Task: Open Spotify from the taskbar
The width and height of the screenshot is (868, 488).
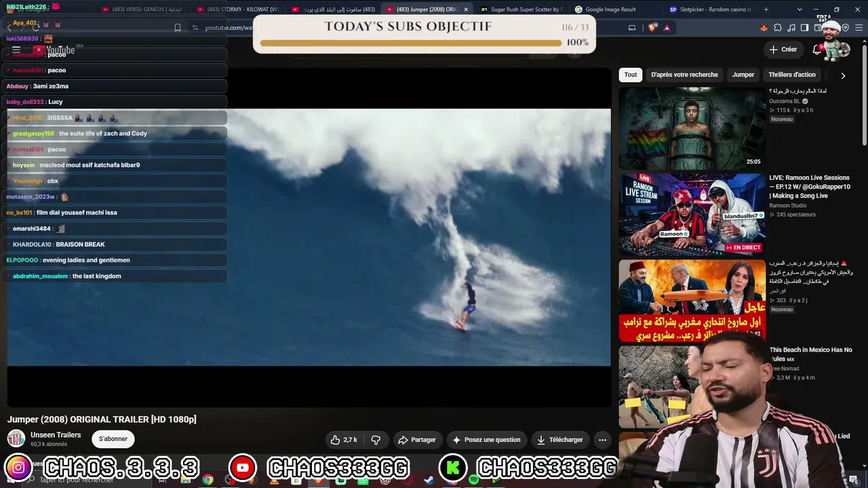Action: click(474, 480)
